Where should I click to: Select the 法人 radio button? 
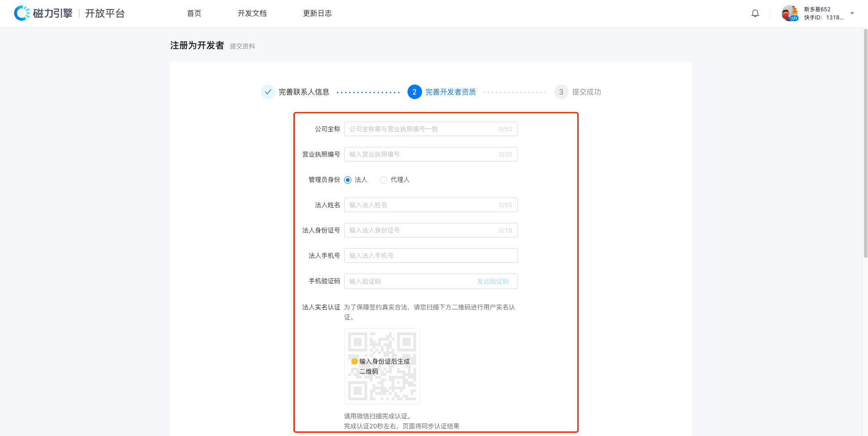(x=348, y=180)
